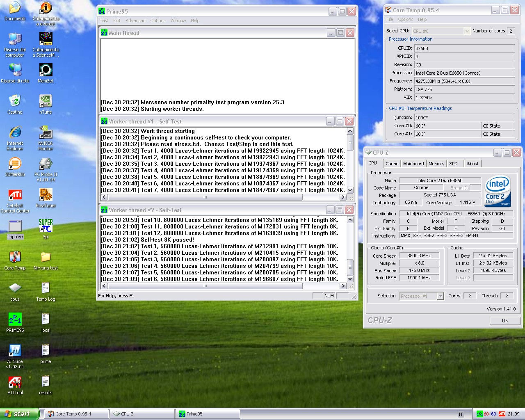The image size is (525, 420).
Task: Switch to CPU-Z About tab
Action: click(x=472, y=164)
